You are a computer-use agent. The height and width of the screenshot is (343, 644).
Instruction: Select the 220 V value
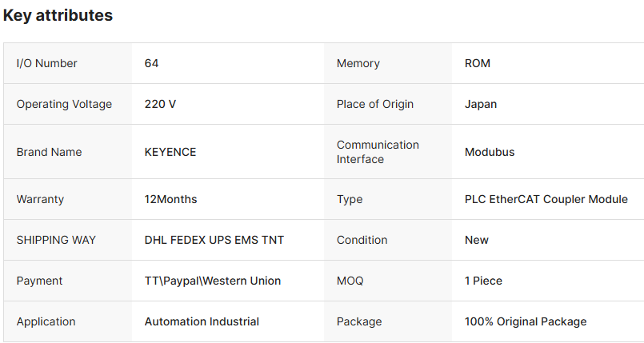pyautogui.click(x=160, y=104)
